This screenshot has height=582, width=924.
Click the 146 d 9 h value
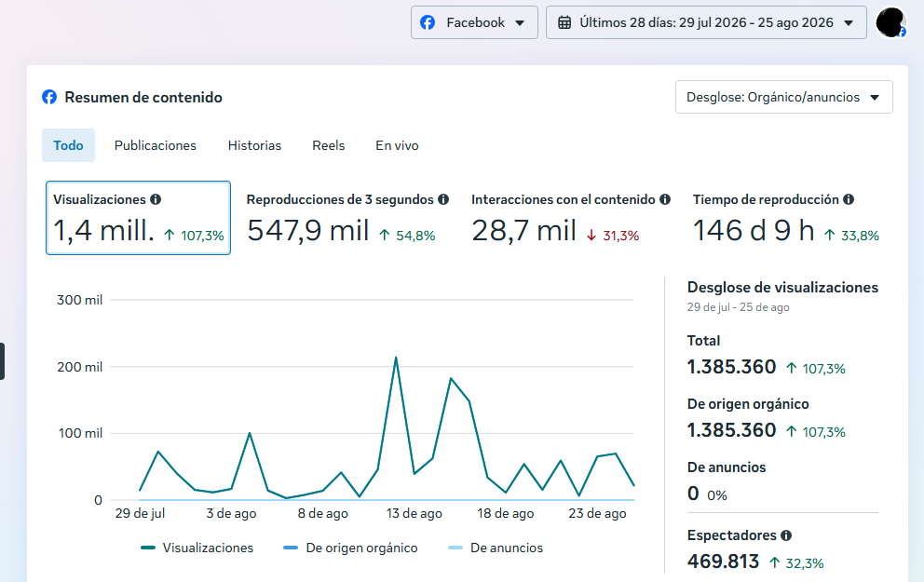pyautogui.click(x=754, y=230)
